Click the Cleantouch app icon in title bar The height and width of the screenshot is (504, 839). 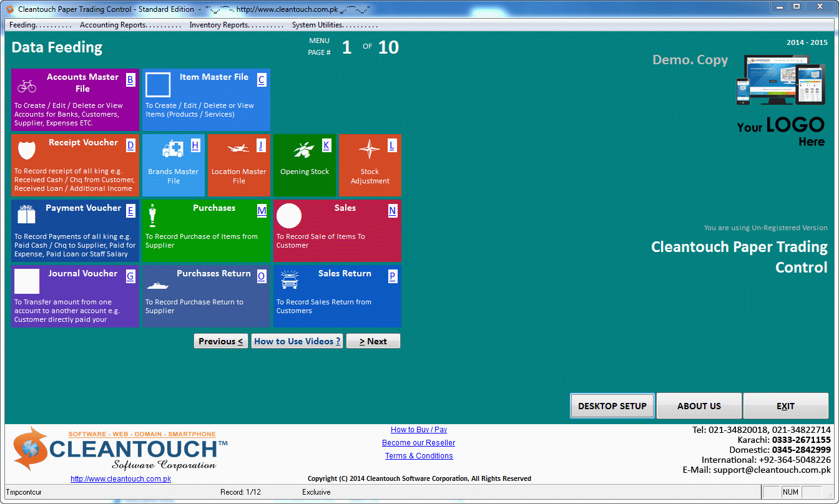pos(10,9)
